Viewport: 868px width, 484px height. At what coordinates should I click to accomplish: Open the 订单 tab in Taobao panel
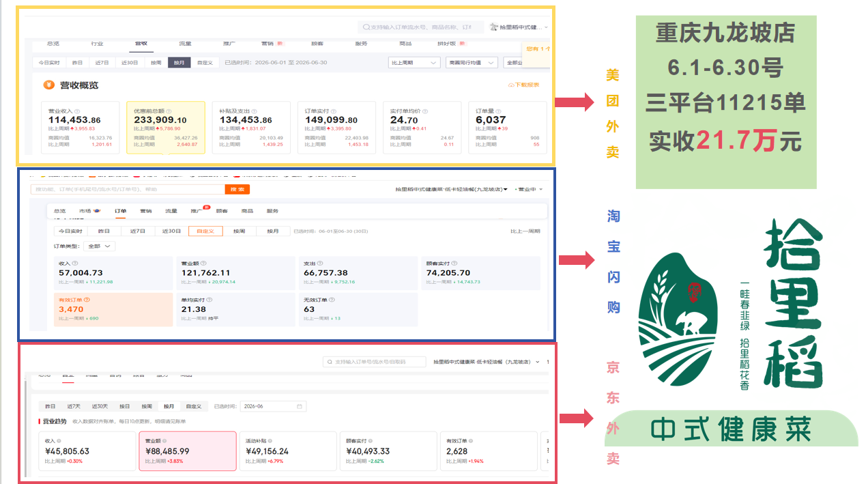[120, 211]
